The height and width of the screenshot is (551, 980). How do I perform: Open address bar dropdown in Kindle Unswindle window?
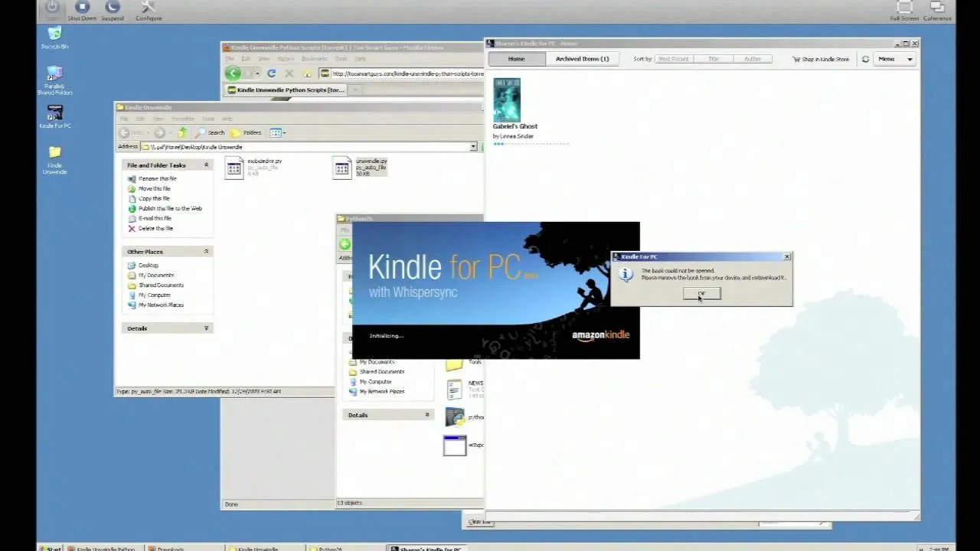(x=473, y=146)
